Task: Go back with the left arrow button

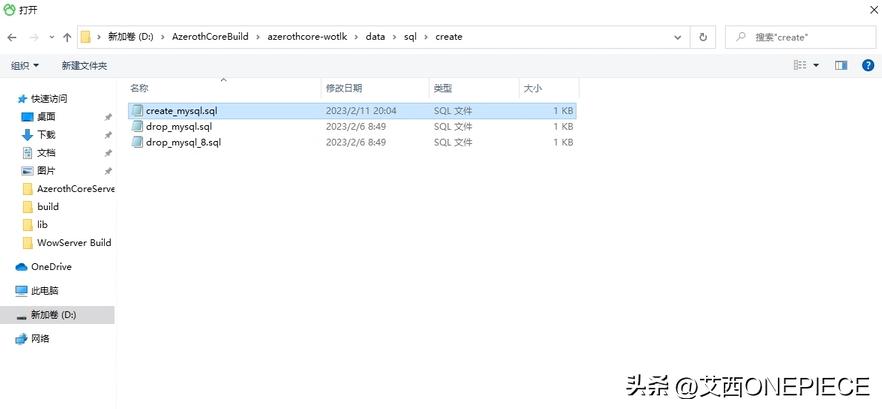Action: [x=12, y=37]
